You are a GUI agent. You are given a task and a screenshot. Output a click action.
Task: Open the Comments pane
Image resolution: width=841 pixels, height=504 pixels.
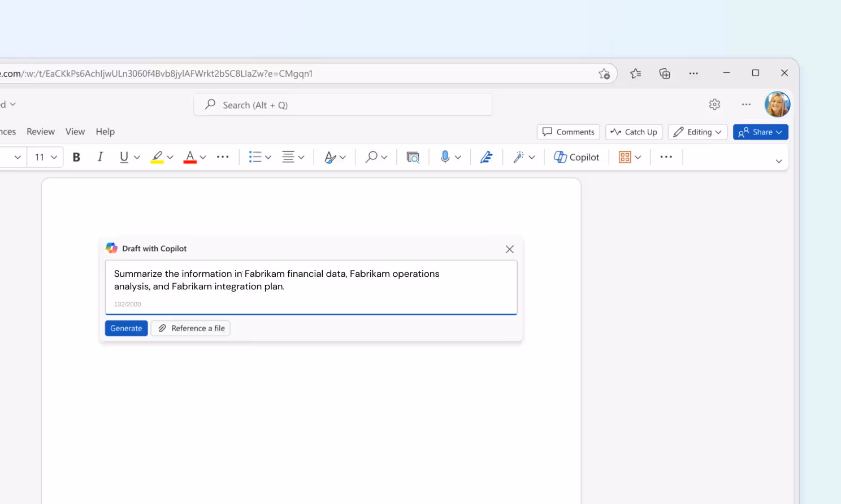tap(569, 132)
